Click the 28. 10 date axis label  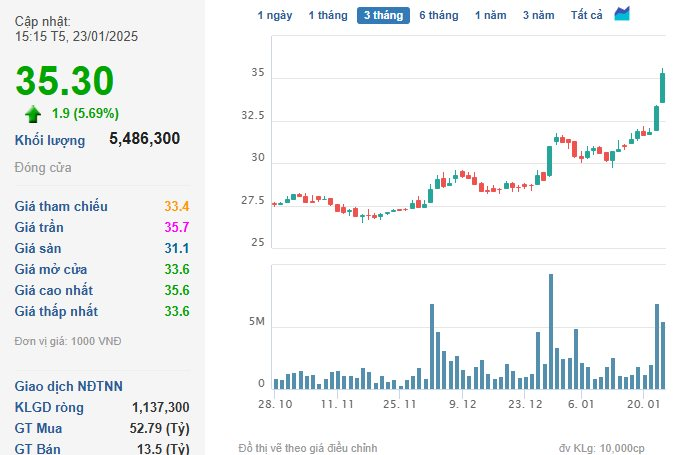pyautogui.click(x=275, y=404)
